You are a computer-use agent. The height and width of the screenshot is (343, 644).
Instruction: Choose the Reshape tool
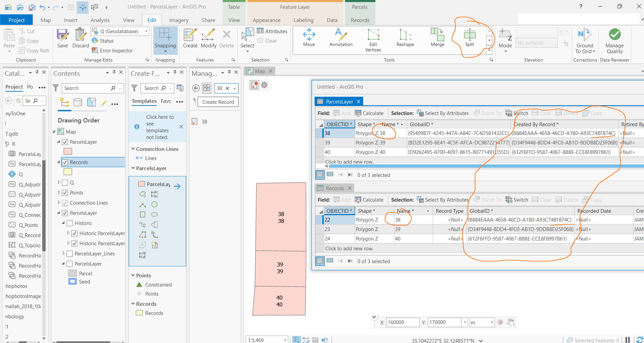pyautogui.click(x=405, y=37)
